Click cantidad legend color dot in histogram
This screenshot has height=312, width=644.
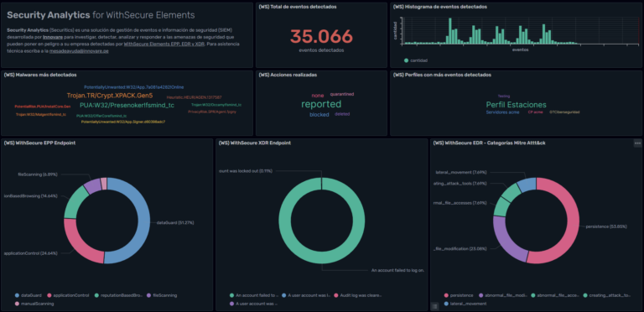point(406,60)
